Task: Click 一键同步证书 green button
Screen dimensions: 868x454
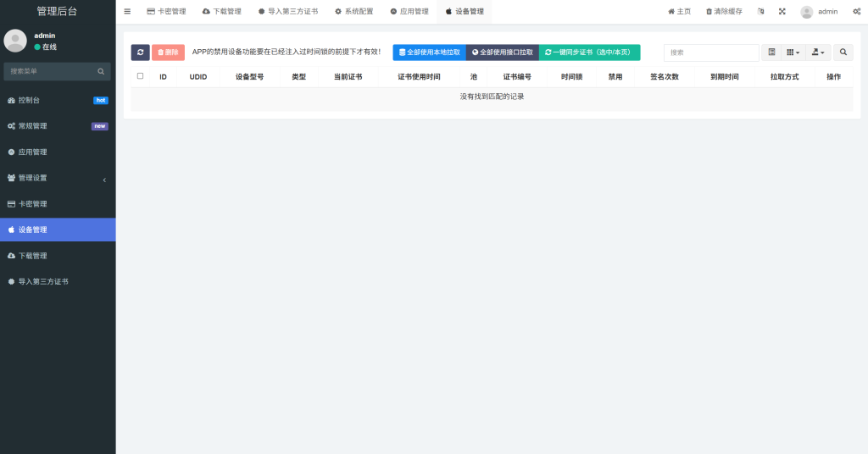Action: coord(589,53)
